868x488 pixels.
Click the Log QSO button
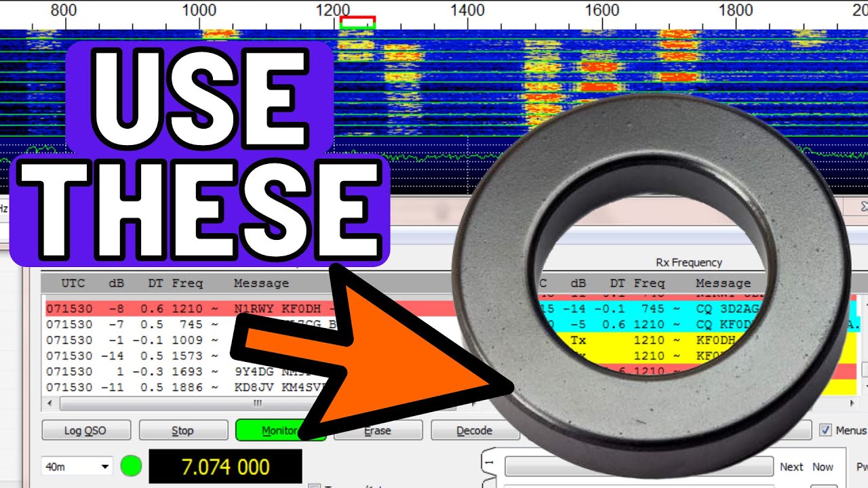tap(85, 430)
